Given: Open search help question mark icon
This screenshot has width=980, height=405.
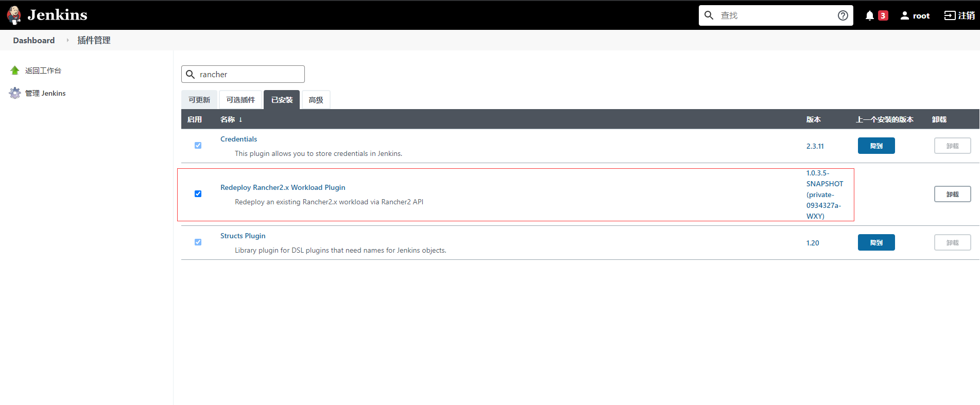Looking at the screenshot, I should [x=843, y=15].
